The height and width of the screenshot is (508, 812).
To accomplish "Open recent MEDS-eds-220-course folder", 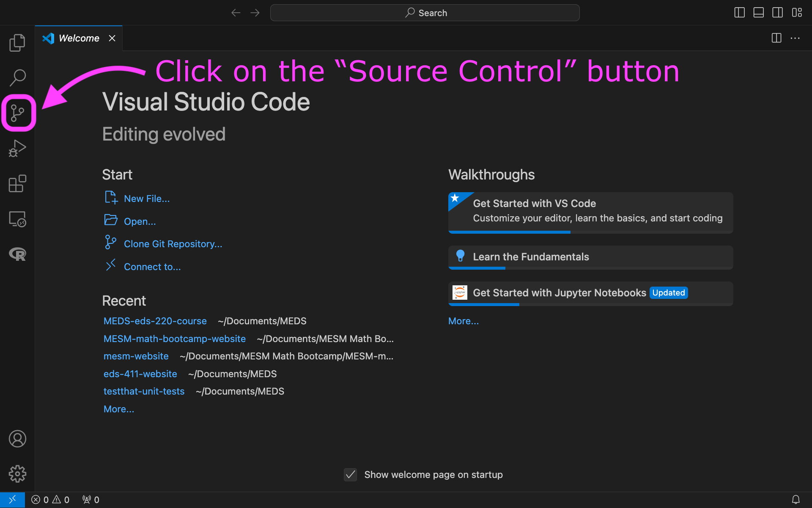I will [x=155, y=321].
